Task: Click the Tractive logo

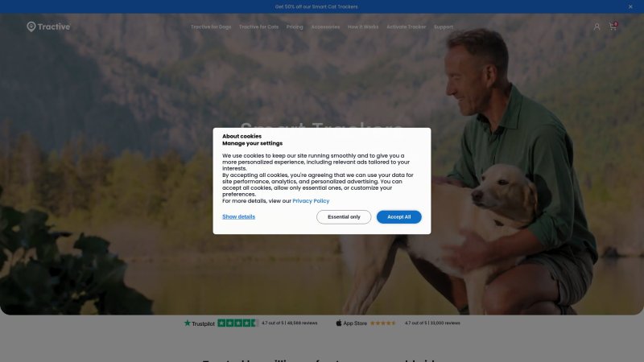Action: (48, 27)
